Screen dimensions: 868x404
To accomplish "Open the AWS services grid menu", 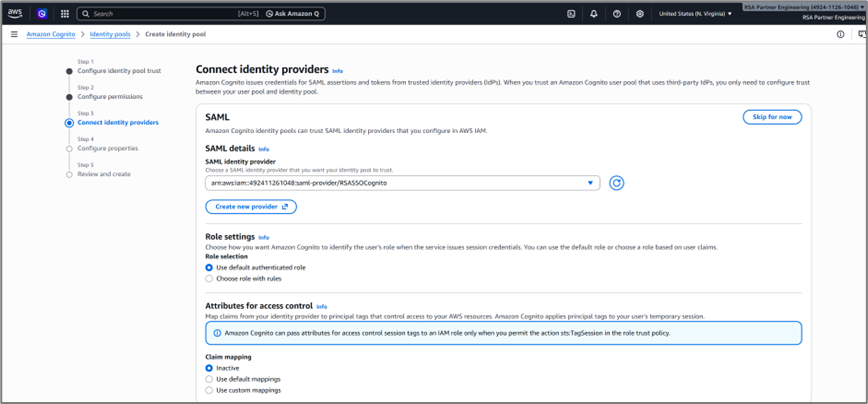I will click(65, 14).
